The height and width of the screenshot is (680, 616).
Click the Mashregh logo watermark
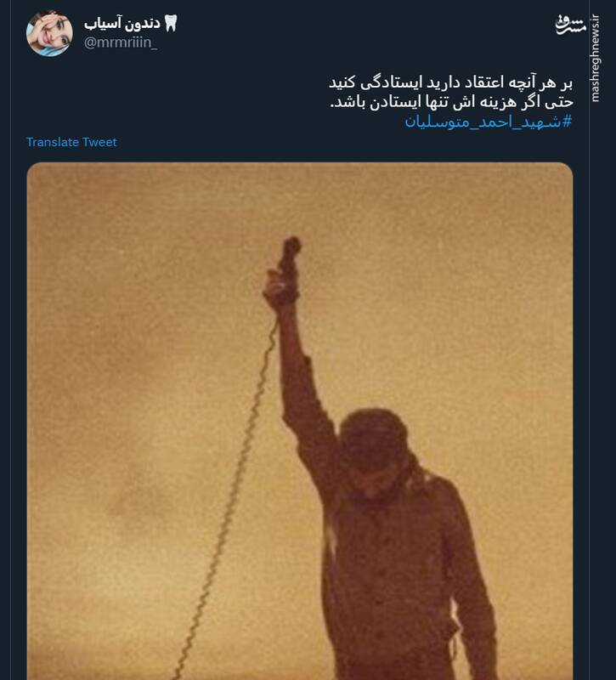571,25
